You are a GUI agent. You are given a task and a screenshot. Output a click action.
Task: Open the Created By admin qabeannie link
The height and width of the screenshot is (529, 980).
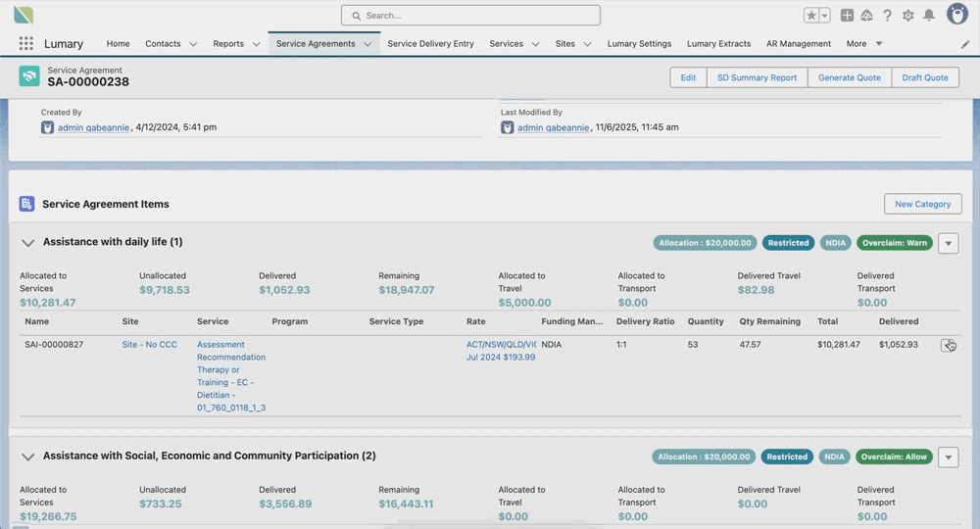coord(93,127)
